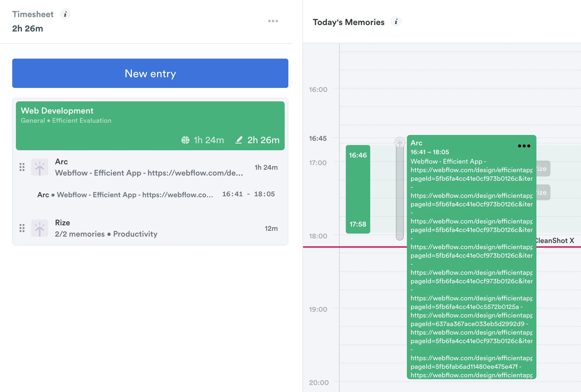Image resolution: width=581 pixels, height=392 pixels.
Task: Click the Timesheet info icon
Action: coord(65,14)
